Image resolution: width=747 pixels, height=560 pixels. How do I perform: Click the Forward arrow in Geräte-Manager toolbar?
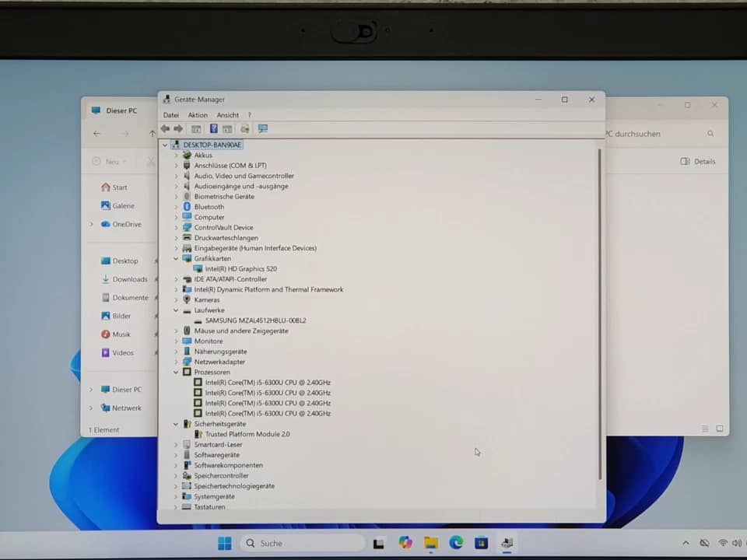click(178, 128)
